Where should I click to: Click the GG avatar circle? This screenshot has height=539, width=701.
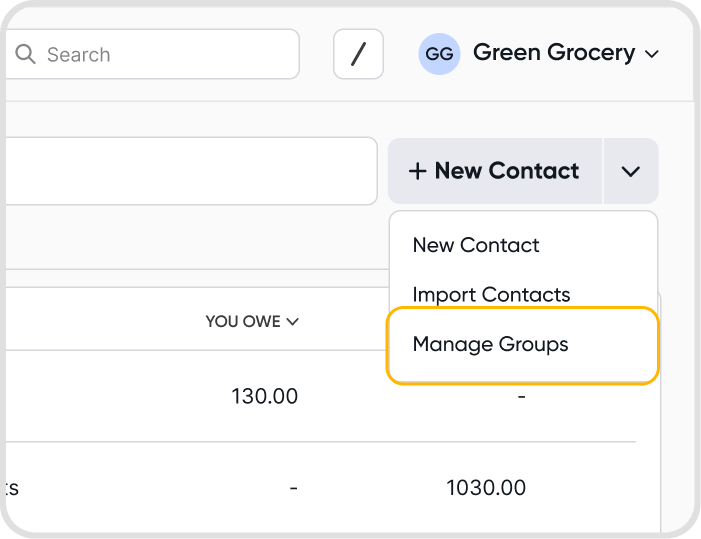click(439, 54)
